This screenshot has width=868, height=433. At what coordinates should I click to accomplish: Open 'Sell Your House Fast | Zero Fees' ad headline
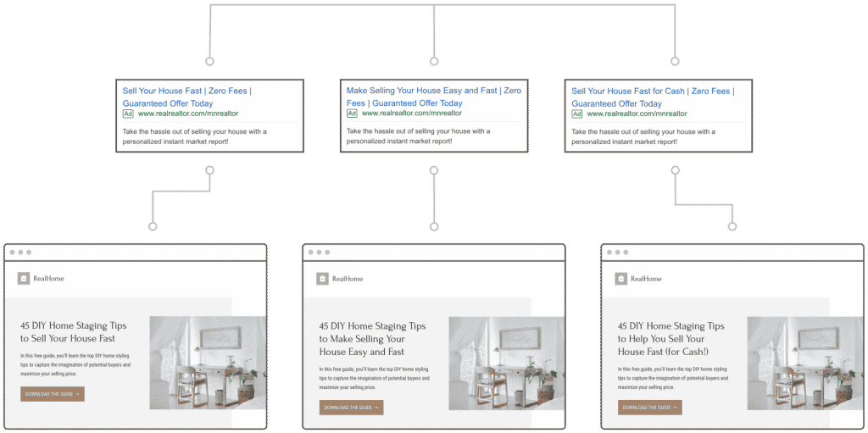click(x=186, y=97)
